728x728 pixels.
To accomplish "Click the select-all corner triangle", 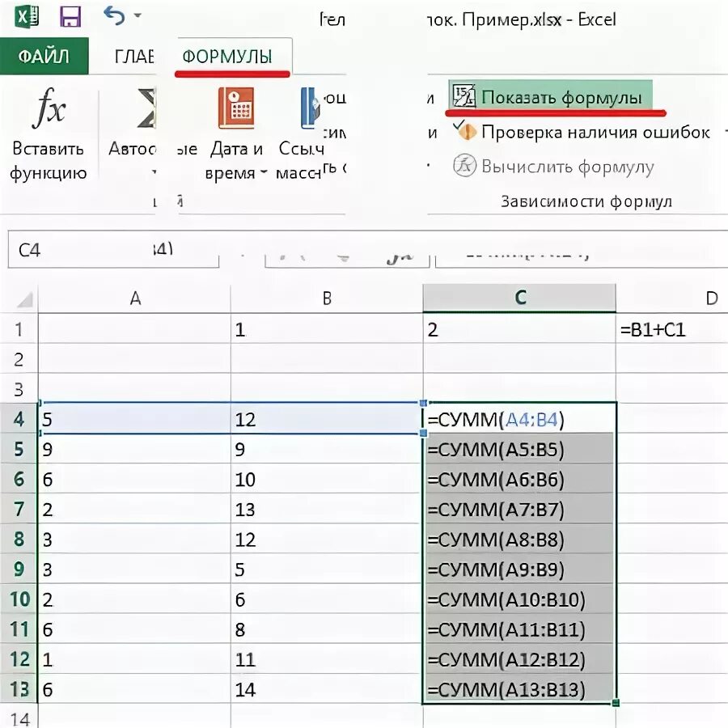I will coord(24,300).
